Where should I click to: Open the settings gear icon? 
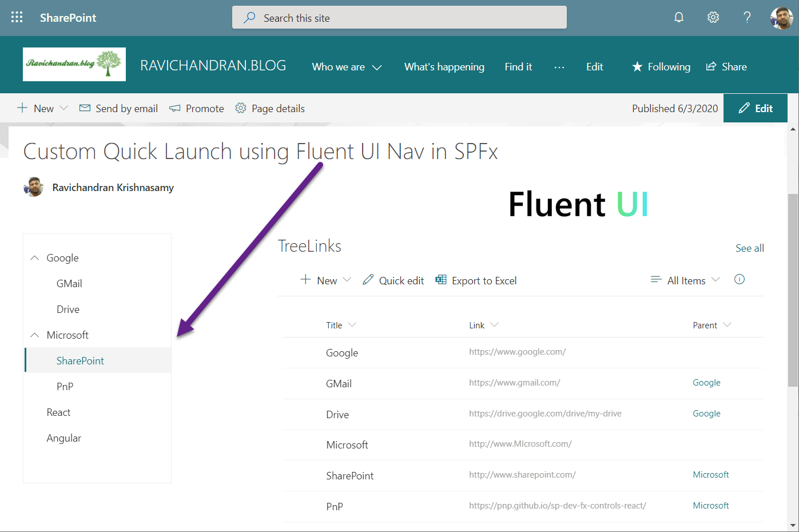click(x=713, y=17)
